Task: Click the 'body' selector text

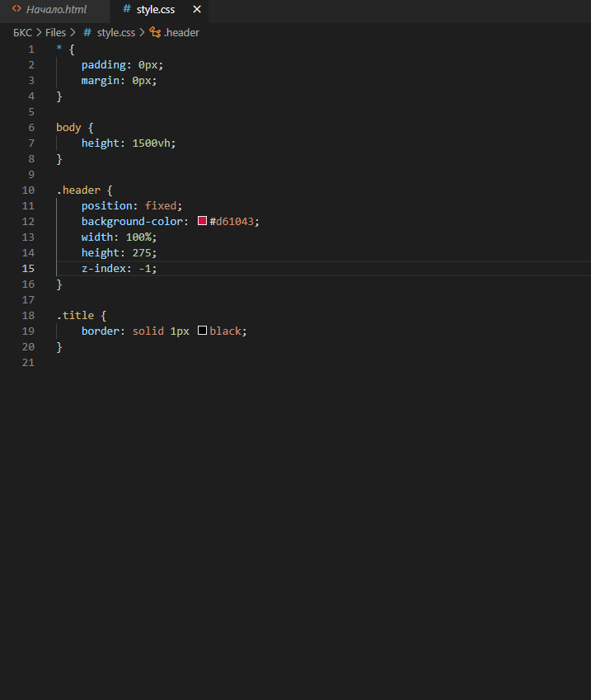Action: click(x=68, y=128)
